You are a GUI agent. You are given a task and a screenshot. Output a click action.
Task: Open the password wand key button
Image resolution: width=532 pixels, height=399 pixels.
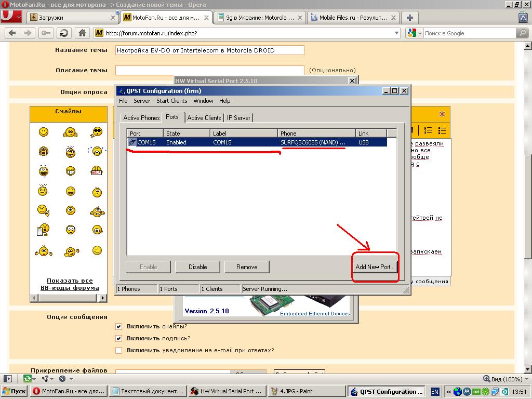[x=46, y=33]
